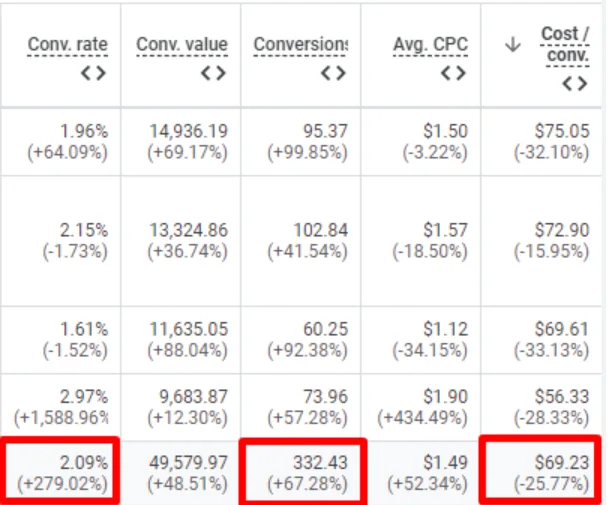This screenshot has height=505, width=608.
Task: Click resize arrows under Cost / conv. column
Action: 574,83
